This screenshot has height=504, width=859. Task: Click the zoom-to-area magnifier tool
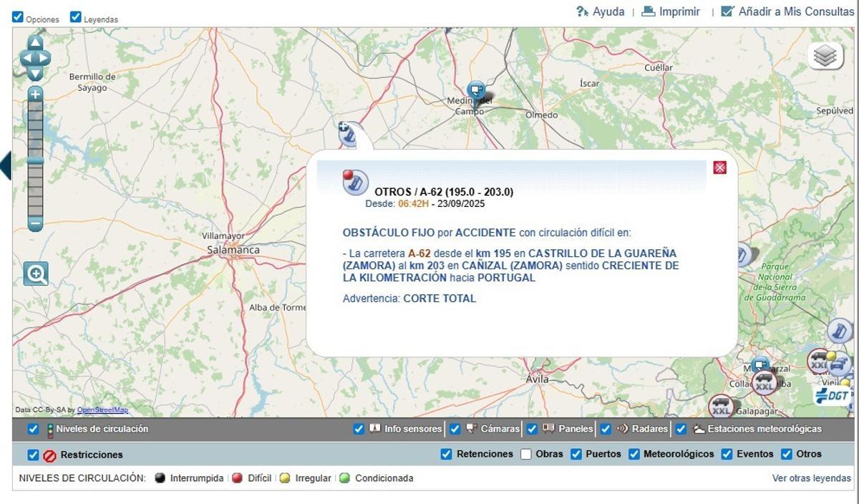click(36, 273)
